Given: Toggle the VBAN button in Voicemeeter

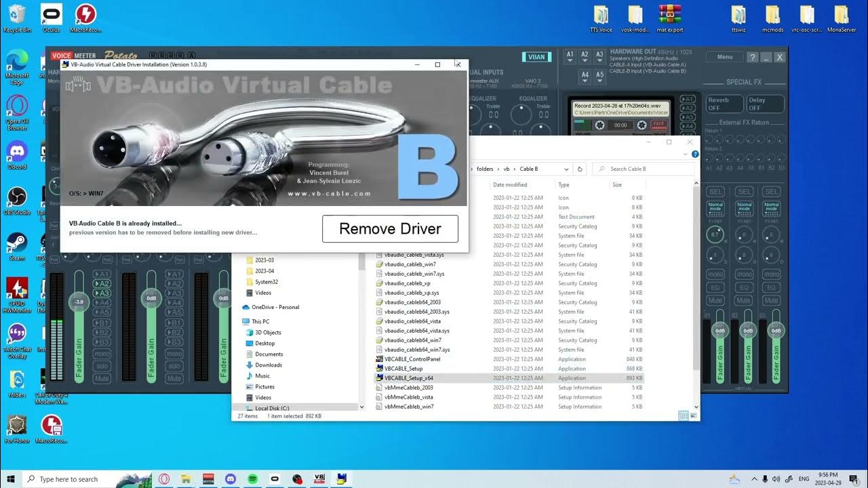Looking at the screenshot, I should click(x=536, y=57).
